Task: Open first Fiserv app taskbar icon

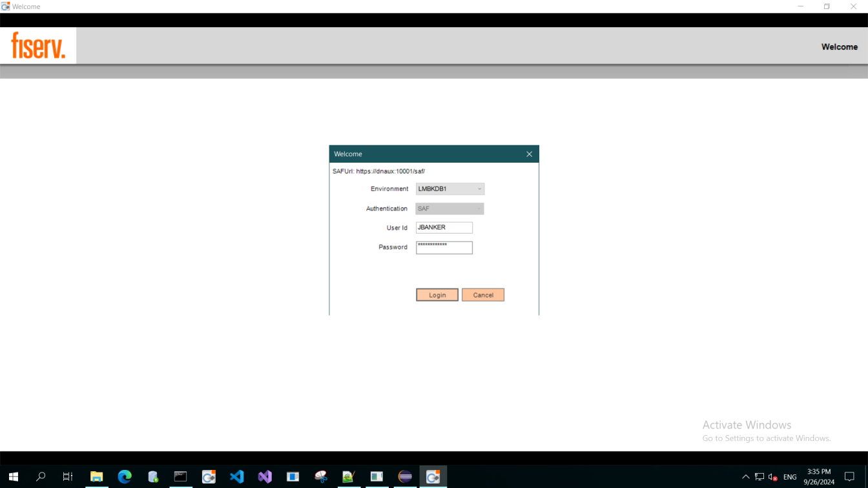Action: click(209, 477)
